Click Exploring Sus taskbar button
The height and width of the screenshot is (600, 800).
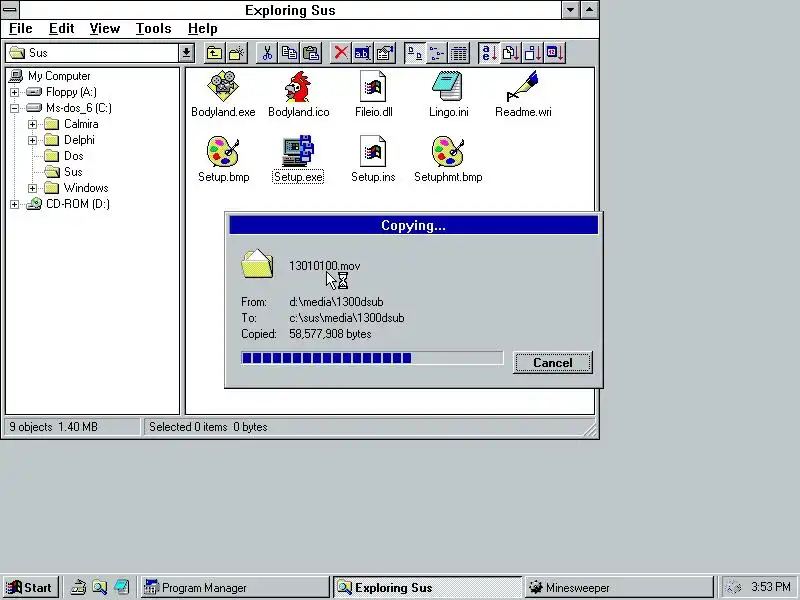click(x=427, y=588)
